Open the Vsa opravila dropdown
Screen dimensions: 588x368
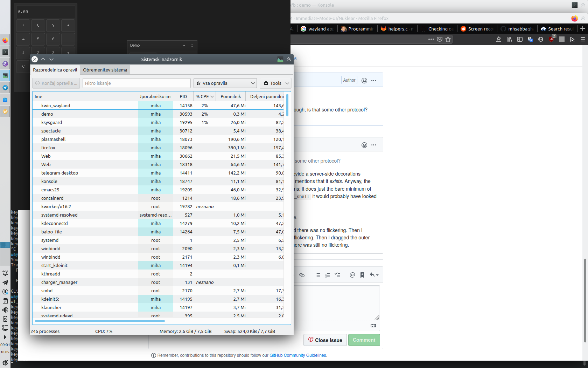click(x=225, y=83)
